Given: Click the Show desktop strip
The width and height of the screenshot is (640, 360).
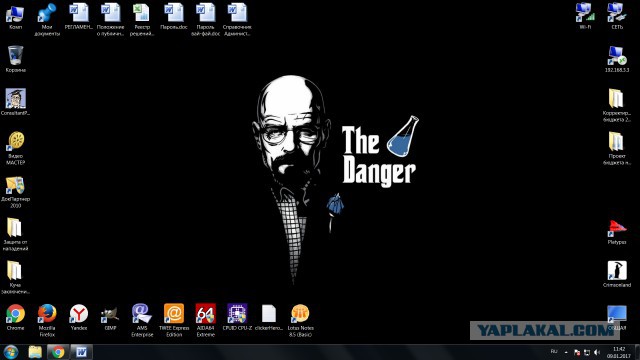Looking at the screenshot, I should tap(637, 352).
